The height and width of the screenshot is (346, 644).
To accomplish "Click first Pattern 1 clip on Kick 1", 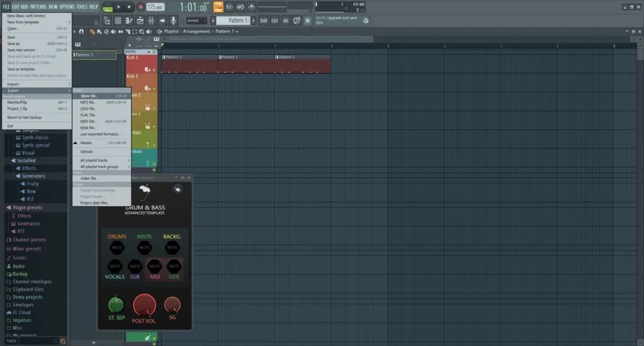I will pyautogui.click(x=189, y=64).
